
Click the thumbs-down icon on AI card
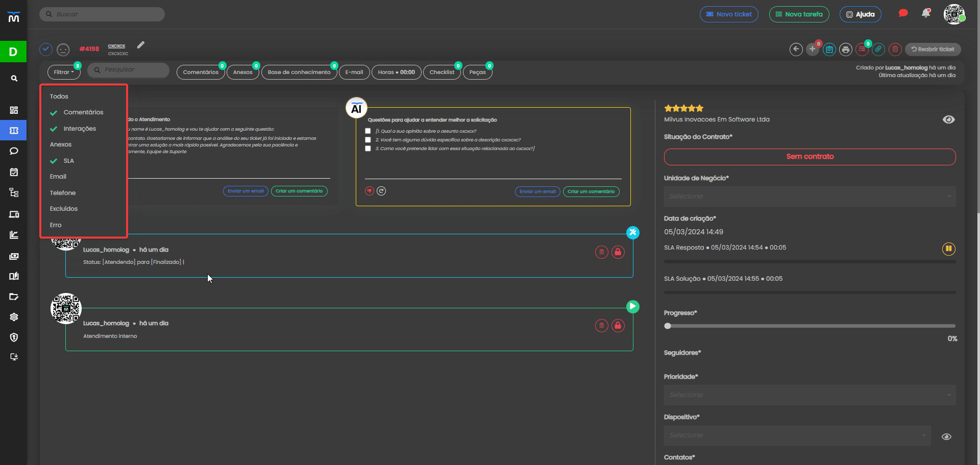tap(370, 191)
